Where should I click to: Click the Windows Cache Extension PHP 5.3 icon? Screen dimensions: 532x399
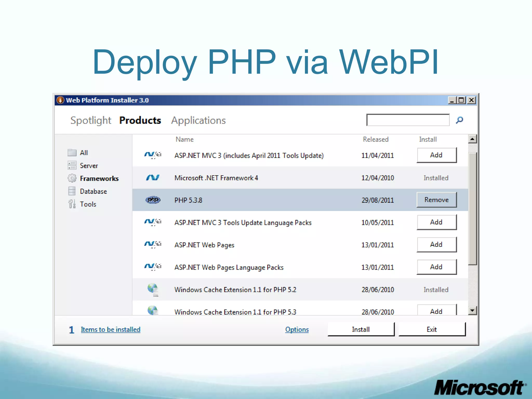pyautogui.click(x=153, y=310)
